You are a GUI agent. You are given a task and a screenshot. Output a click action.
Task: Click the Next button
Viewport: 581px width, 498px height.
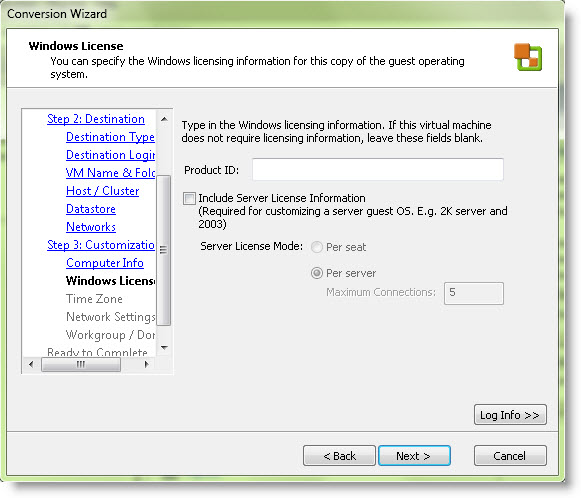(x=414, y=455)
